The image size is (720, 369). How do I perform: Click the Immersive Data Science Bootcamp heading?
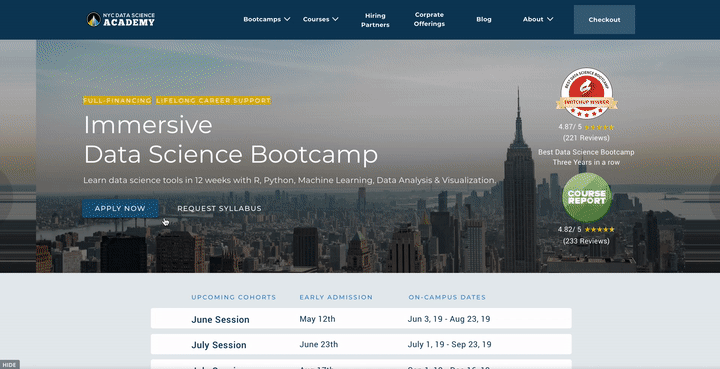pyautogui.click(x=231, y=140)
